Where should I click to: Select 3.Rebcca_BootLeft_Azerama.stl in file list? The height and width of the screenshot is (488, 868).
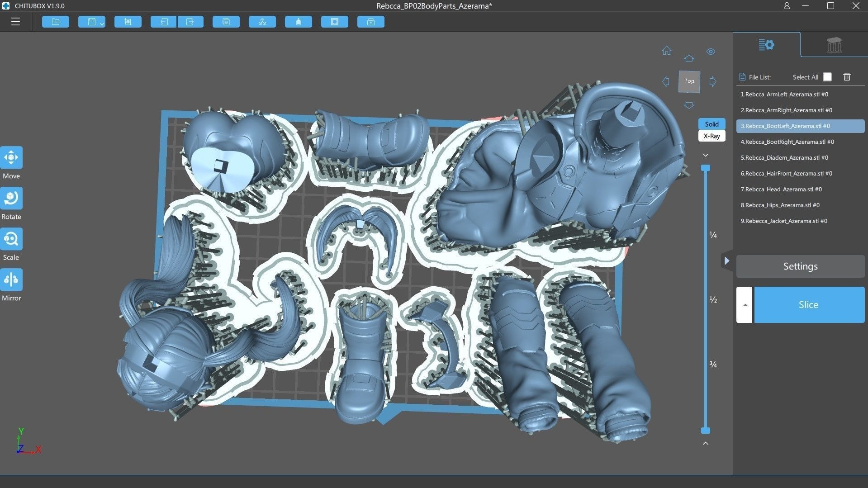point(800,126)
